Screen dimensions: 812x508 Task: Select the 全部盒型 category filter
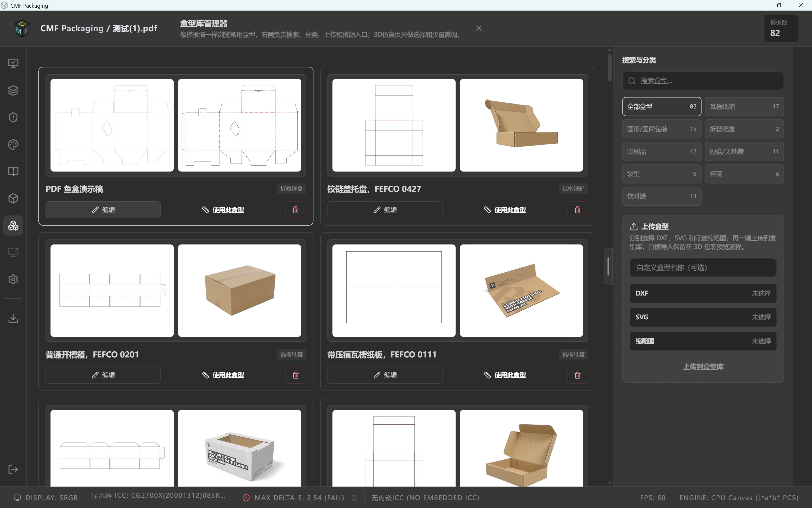[662, 107]
